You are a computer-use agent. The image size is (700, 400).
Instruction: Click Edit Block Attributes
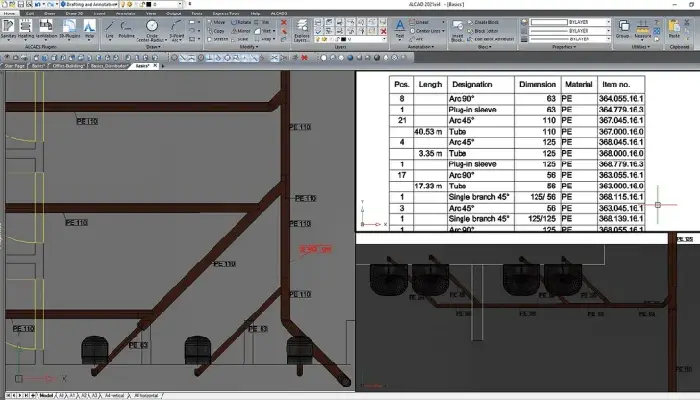491,39
